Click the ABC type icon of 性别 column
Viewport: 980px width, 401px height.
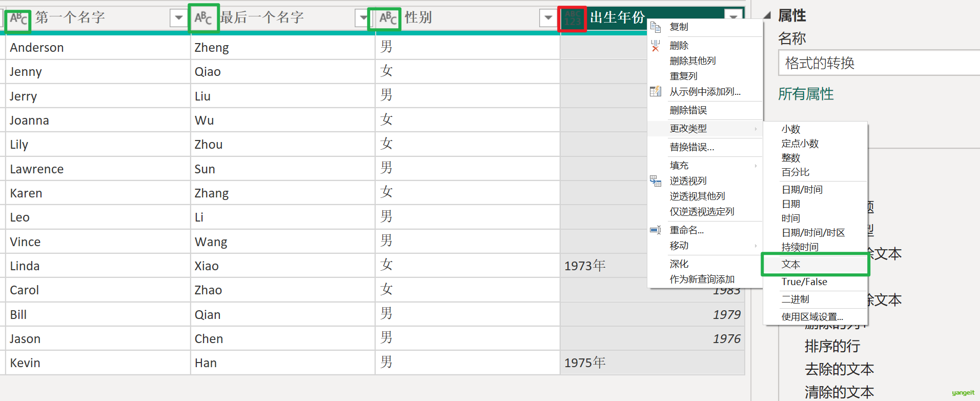tap(387, 18)
